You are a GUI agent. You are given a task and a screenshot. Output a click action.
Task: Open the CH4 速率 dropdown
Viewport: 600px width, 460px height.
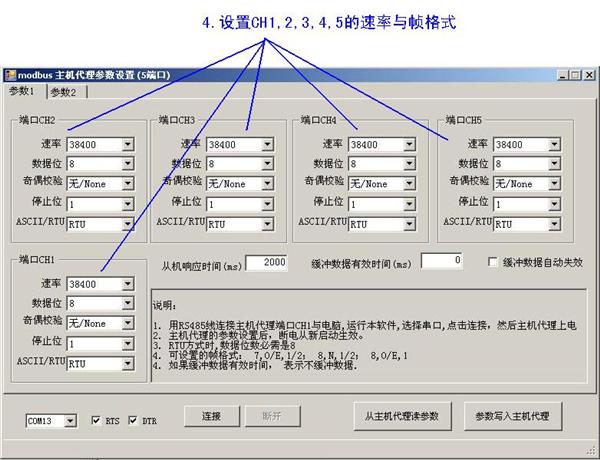[x=382, y=145]
